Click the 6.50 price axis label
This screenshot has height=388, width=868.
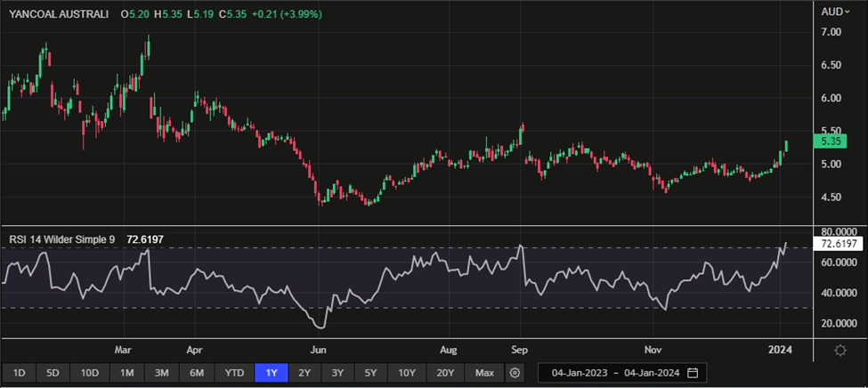[x=831, y=65]
